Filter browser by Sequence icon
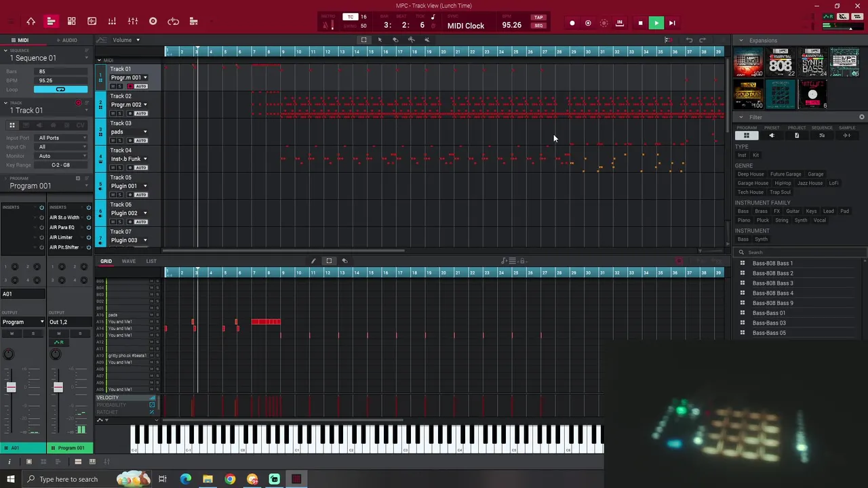This screenshot has width=868, height=488. pyautogui.click(x=822, y=136)
